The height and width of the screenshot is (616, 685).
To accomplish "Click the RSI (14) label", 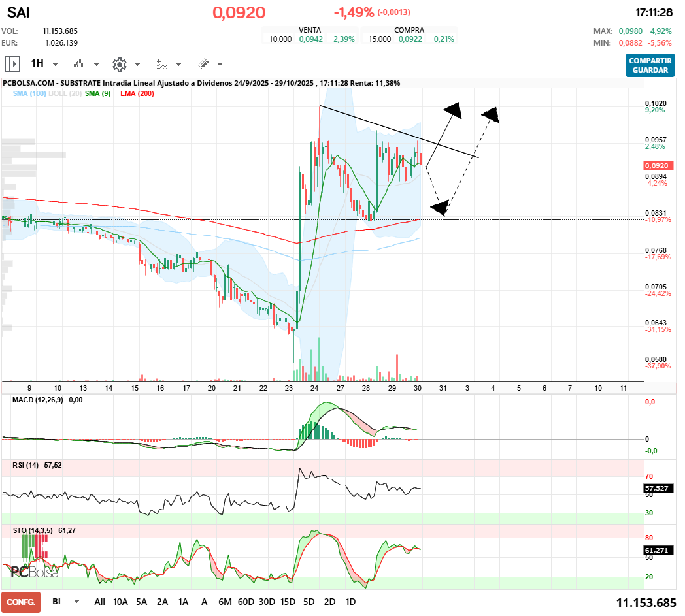I will [x=25, y=465].
